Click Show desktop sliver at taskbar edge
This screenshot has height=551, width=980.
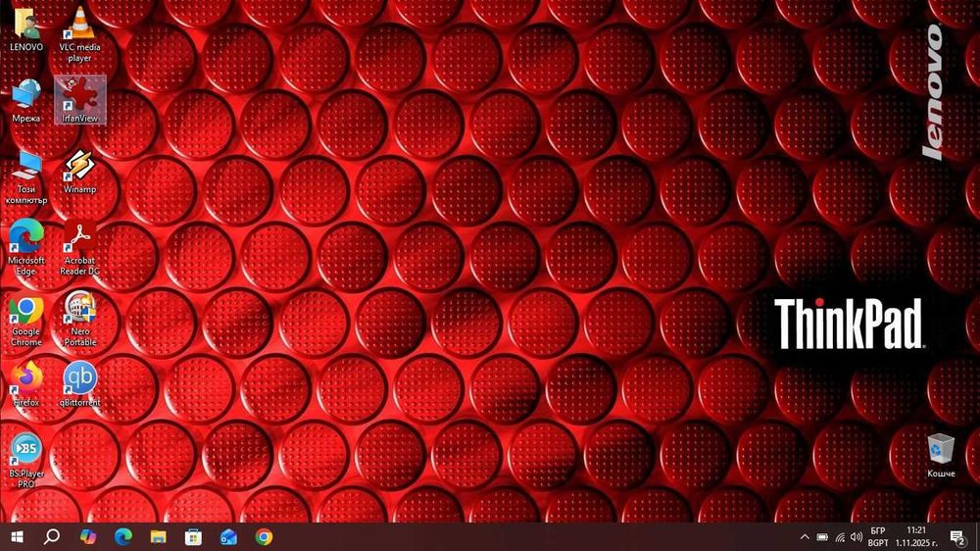977,537
